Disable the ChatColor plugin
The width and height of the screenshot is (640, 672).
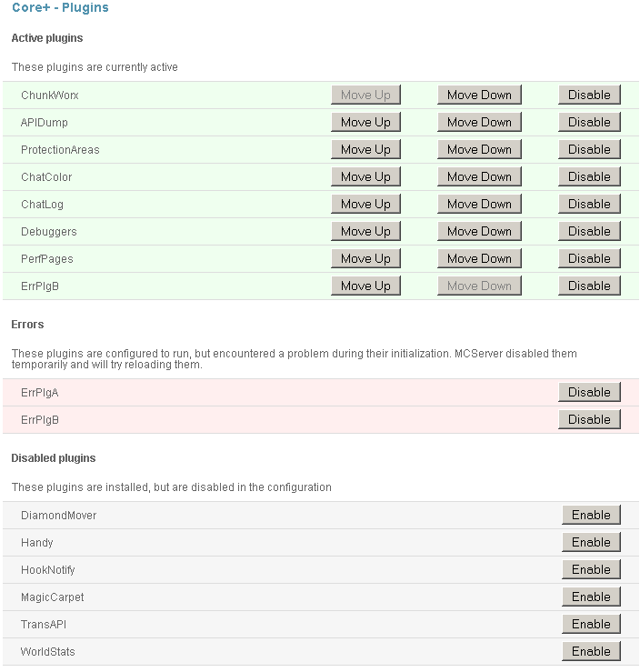pyautogui.click(x=589, y=176)
